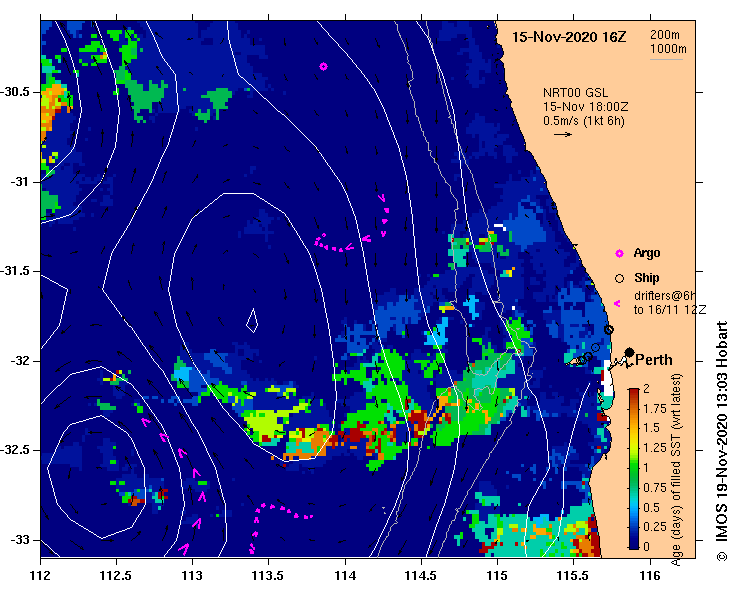Click the 15-Nov 18:00Z text
This screenshot has width=739, height=592.
585,107
